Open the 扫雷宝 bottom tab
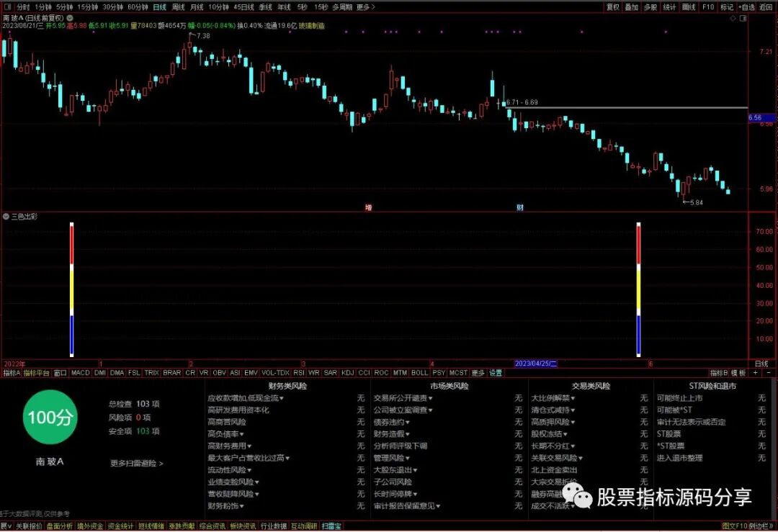778x532 pixels. click(331, 526)
